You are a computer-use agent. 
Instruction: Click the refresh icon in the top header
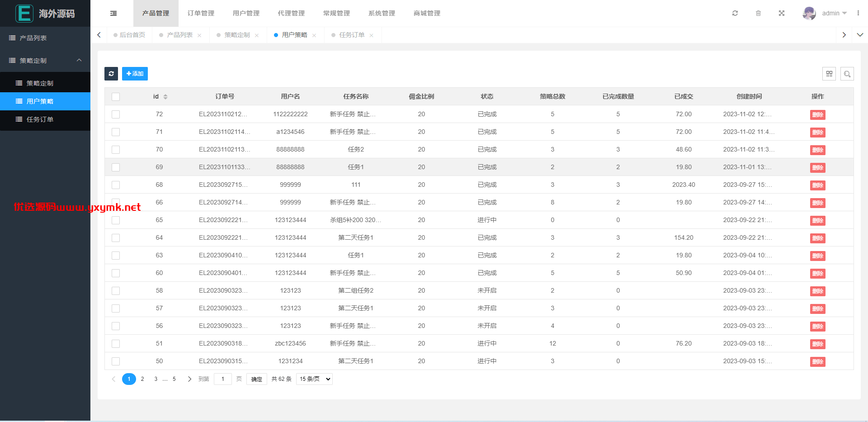point(735,13)
